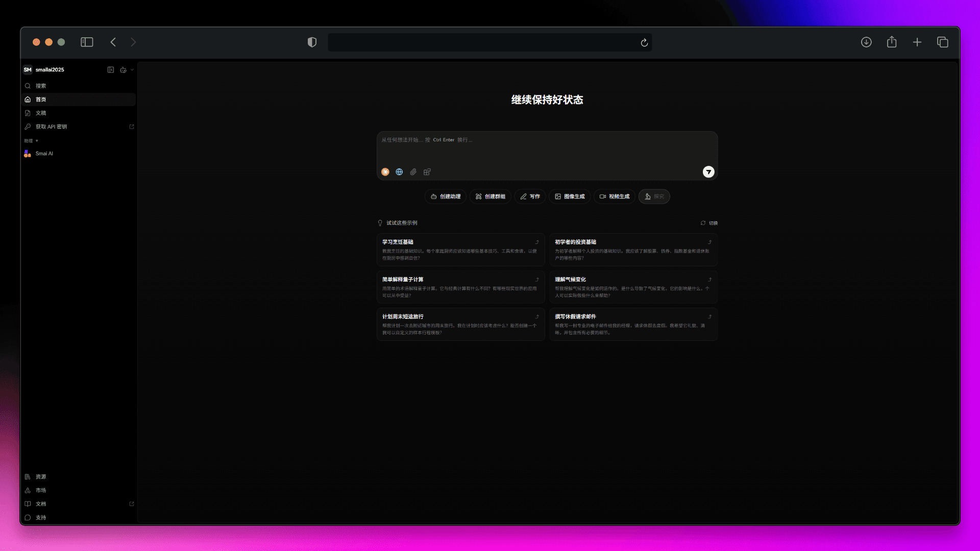Click the tools/plugins grid icon in input
This screenshot has width=980, height=551.
click(x=427, y=172)
